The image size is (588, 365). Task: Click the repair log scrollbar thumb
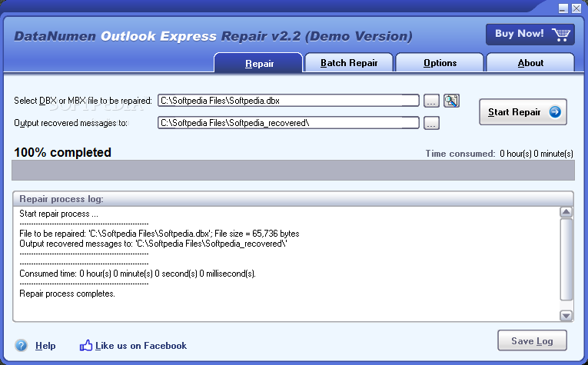pyautogui.click(x=566, y=259)
